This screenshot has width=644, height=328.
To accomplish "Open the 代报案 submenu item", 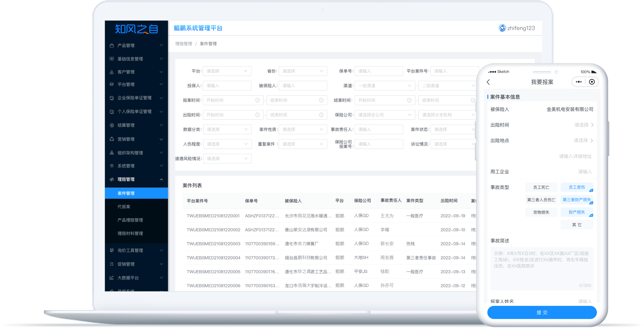I will (x=124, y=207).
